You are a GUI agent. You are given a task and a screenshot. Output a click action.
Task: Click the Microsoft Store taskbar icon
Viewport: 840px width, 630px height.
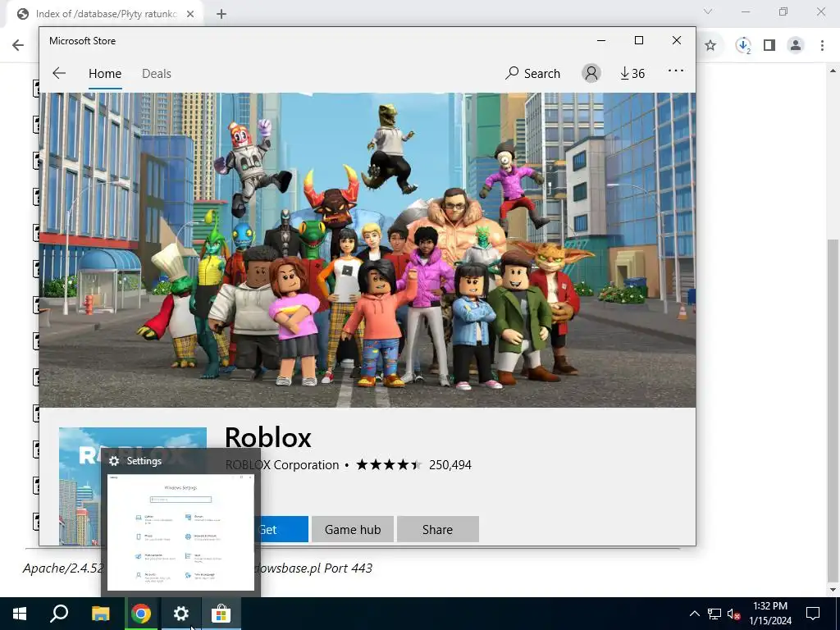click(x=221, y=614)
